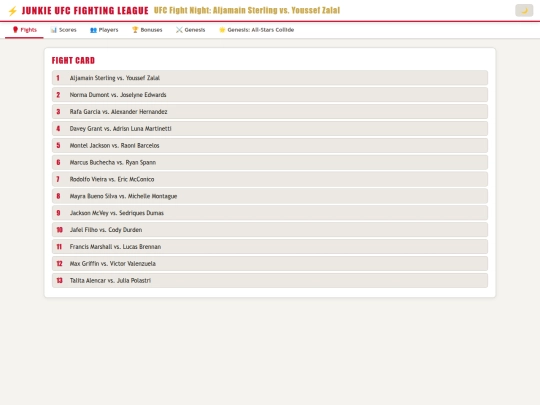
Task: Select the Genesis tab
Action: pyautogui.click(x=190, y=30)
